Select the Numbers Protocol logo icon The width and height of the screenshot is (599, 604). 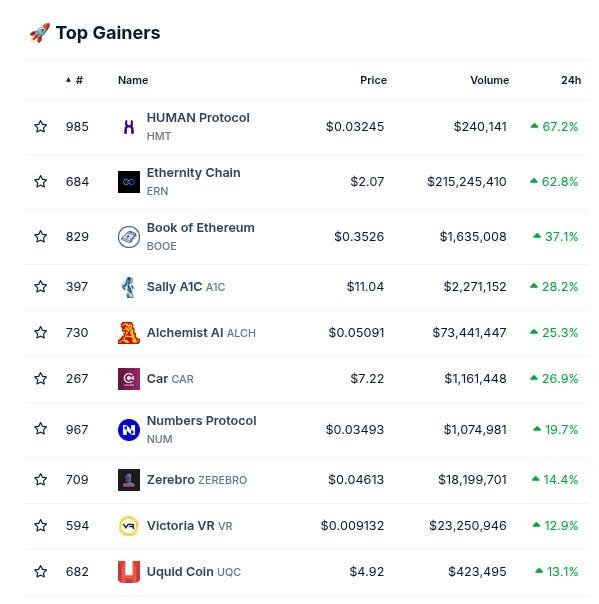(x=129, y=430)
